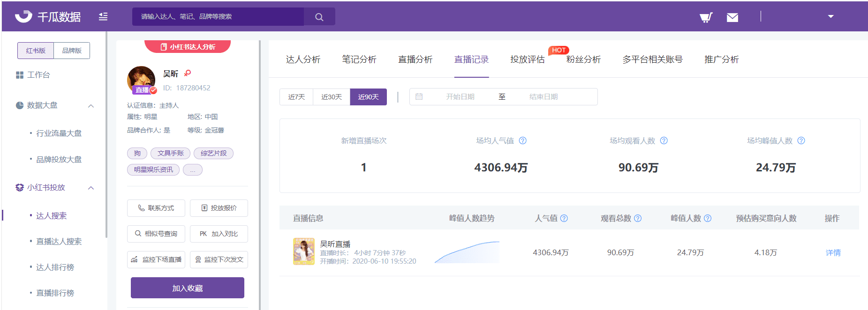Switch to 红书版 mode
Image resolution: width=868 pixels, height=310 pixels.
click(36, 51)
